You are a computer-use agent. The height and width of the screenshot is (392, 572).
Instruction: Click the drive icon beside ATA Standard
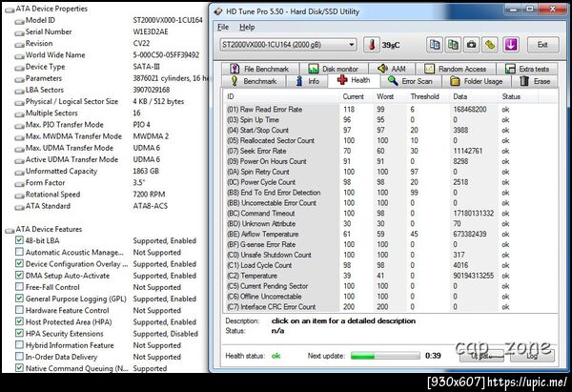(19, 207)
